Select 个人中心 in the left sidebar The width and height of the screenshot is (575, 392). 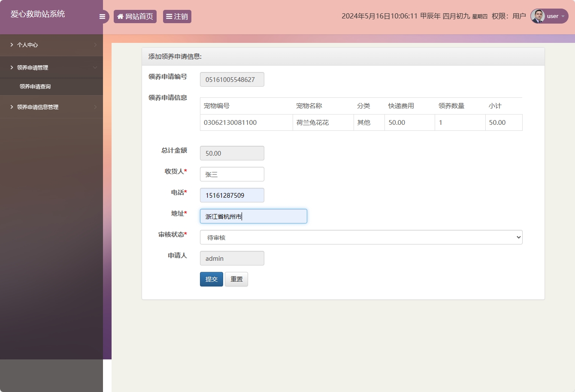[51, 45]
